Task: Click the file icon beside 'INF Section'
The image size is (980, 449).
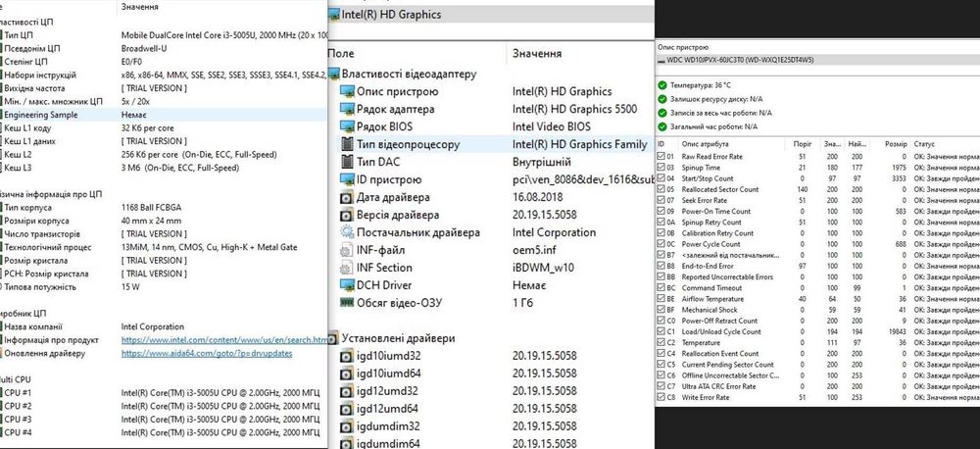Action: 347,268
